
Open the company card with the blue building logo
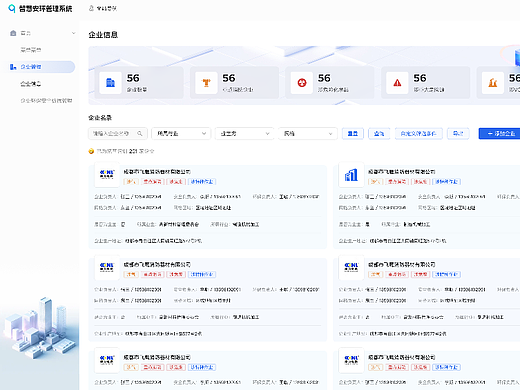pos(351,175)
